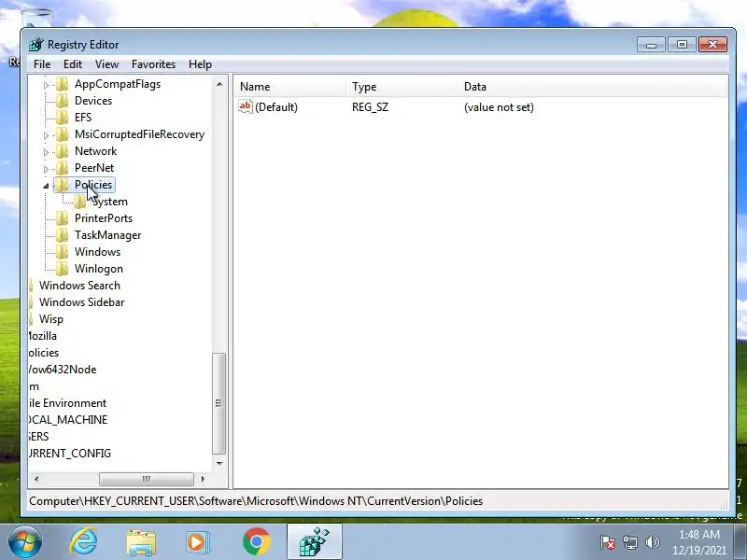Select the Volatile Environment key
747x560 pixels.
coord(67,403)
